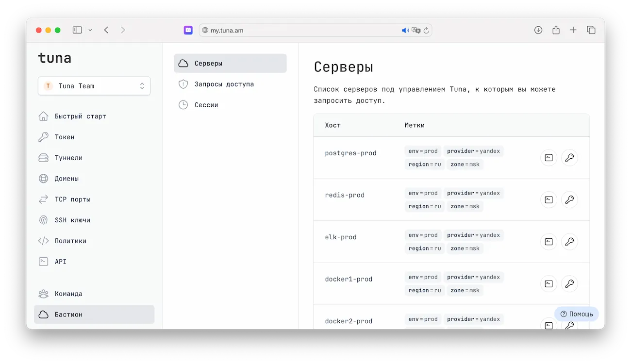Open a new Safari tab

(573, 30)
